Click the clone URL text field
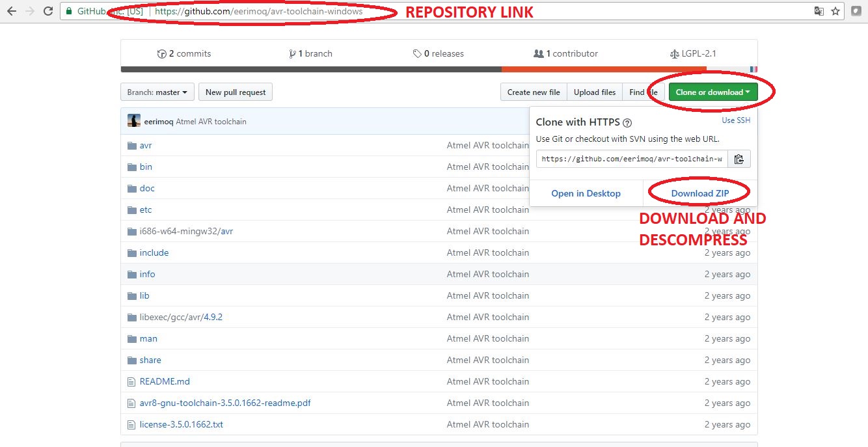868x447 pixels. tap(632, 159)
